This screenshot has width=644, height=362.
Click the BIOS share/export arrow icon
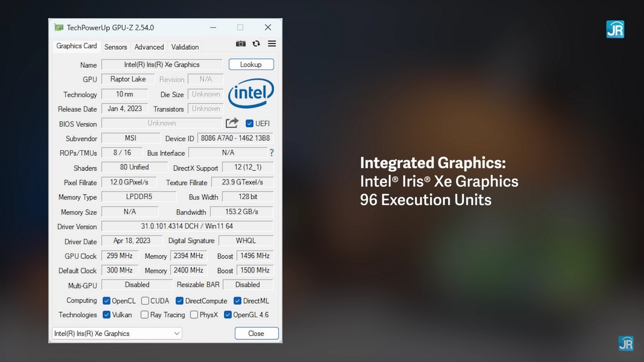[232, 123]
